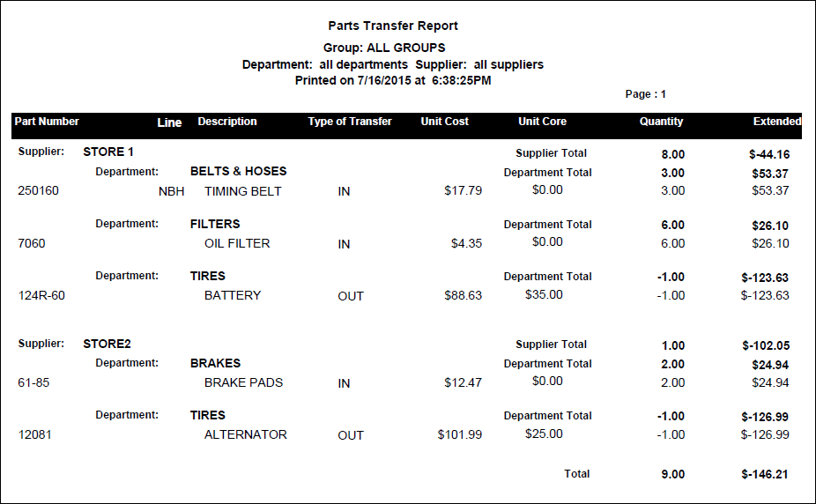Select the OIL FILTER row description
The width and height of the screenshot is (816, 504).
coord(237,244)
